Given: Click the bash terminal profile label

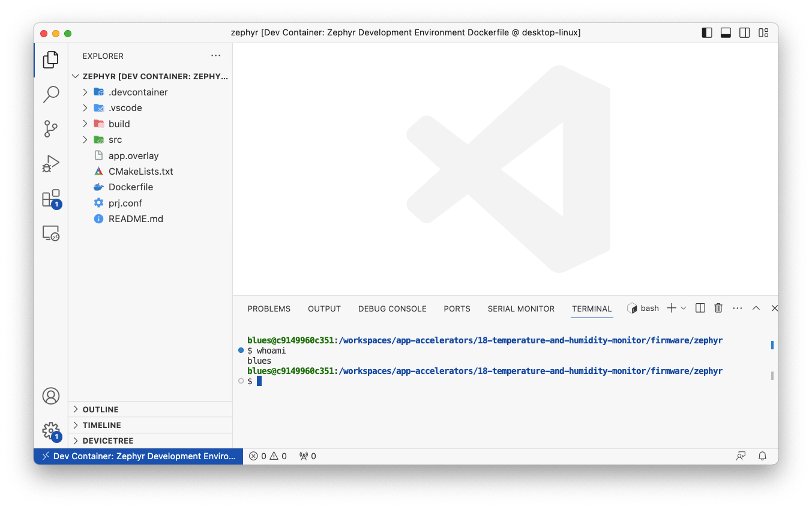Looking at the screenshot, I should tap(643, 308).
